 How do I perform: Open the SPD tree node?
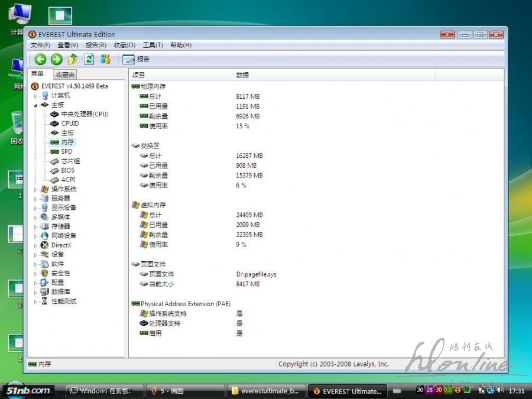click(66, 152)
